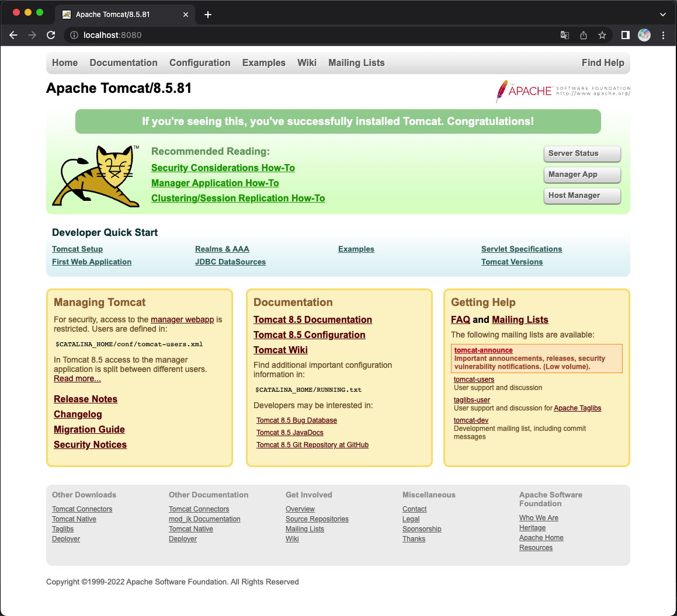Open the Home nav item

tap(65, 62)
